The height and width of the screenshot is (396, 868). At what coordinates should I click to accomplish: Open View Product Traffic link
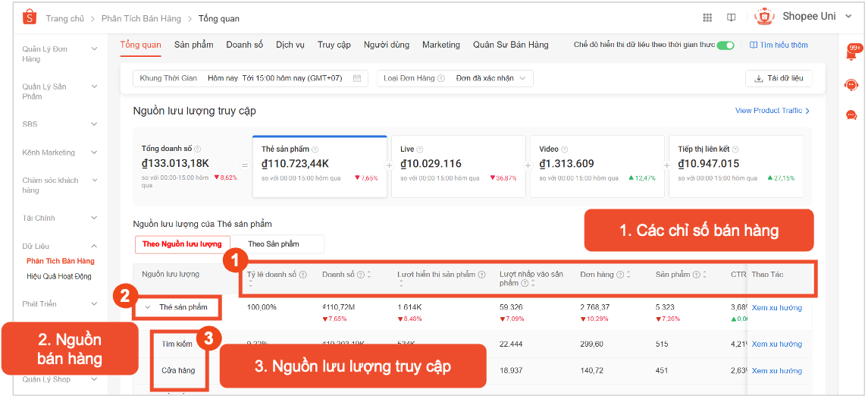coord(772,111)
